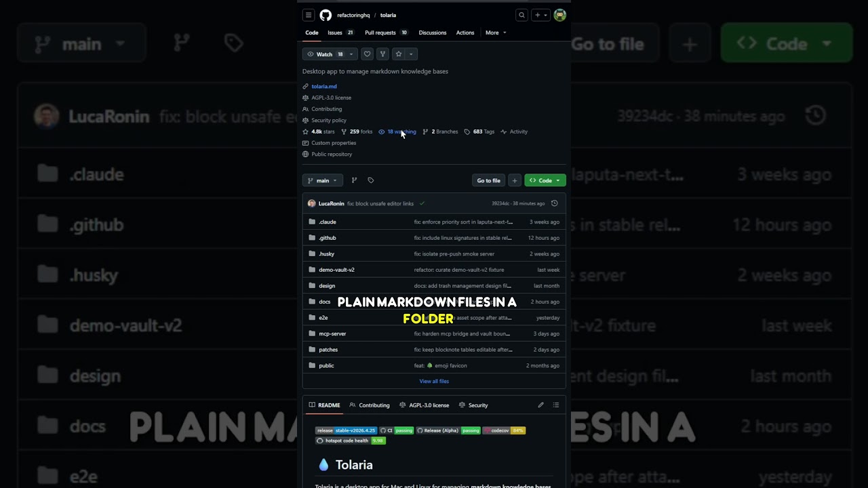Open the plus create-new dropdown in header

[x=540, y=15]
